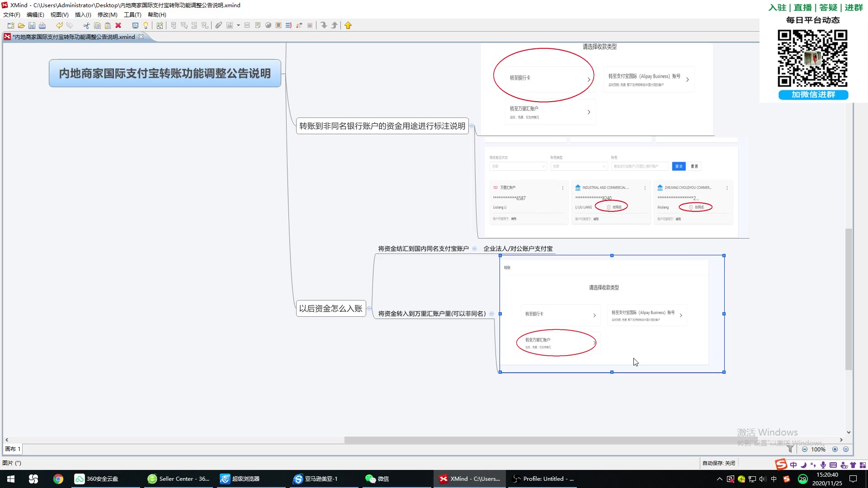This screenshot has width=868, height=488.
Task: Collapse the 以后资金怎么入账 branch
Action: point(369,309)
